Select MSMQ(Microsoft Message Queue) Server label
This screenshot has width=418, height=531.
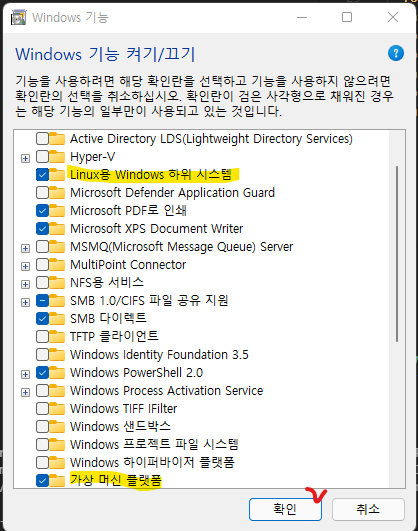(x=181, y=247)
